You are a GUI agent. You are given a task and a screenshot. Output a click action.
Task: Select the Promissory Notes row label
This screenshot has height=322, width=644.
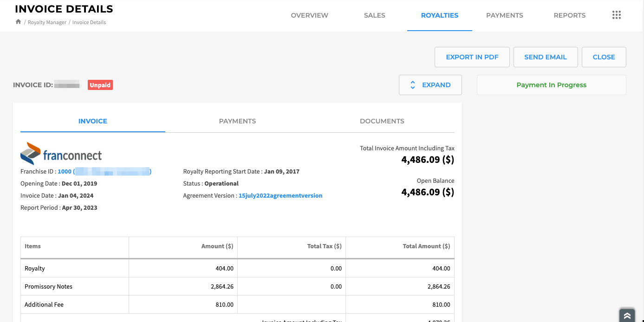[x=48, y=287]
